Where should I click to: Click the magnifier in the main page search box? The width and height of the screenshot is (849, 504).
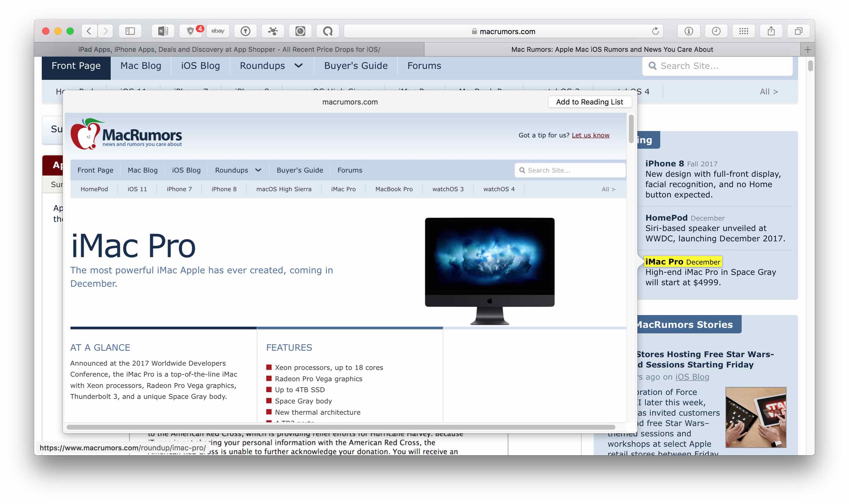click(652, 66)
